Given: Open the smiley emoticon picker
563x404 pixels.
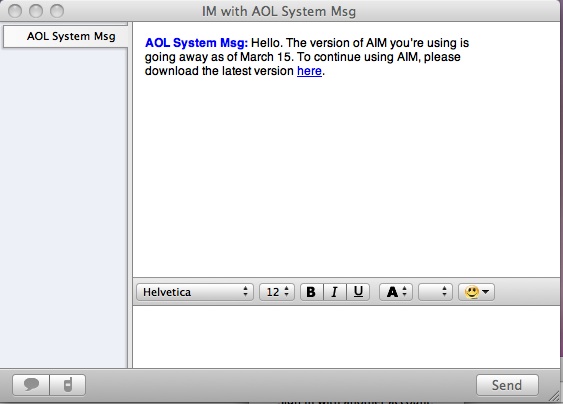Looking at the screenshot, I should tap(476, 292).
